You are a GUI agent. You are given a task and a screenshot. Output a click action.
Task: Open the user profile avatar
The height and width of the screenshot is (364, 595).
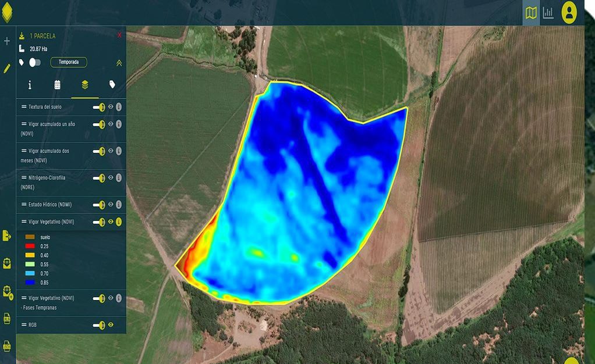[569, 13]
